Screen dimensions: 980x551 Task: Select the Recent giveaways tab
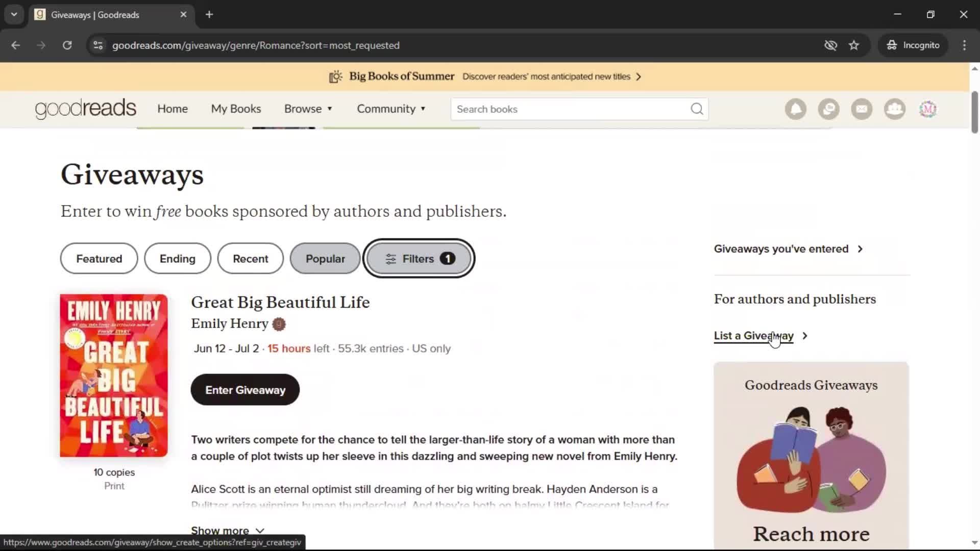tap(251, 259)
